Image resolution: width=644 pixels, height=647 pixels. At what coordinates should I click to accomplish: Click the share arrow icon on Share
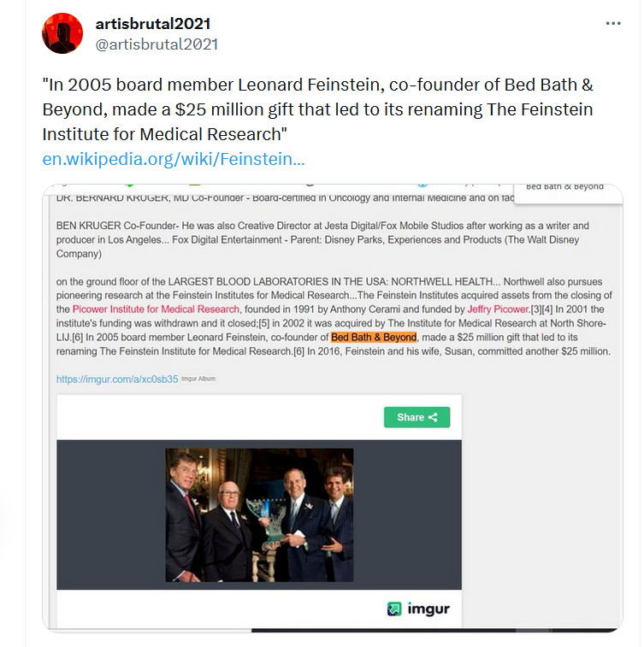point(433,417)
